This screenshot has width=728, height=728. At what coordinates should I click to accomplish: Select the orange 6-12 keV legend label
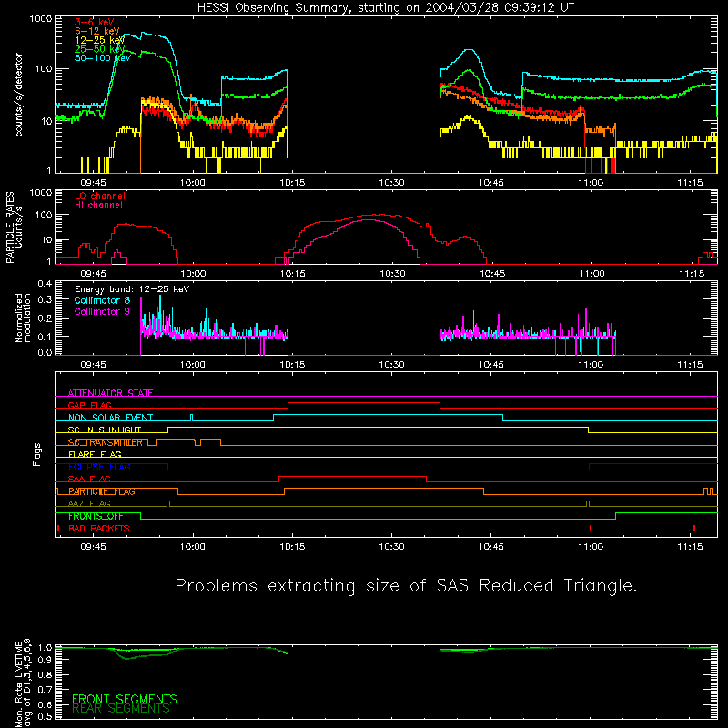[x=97, y=31]
